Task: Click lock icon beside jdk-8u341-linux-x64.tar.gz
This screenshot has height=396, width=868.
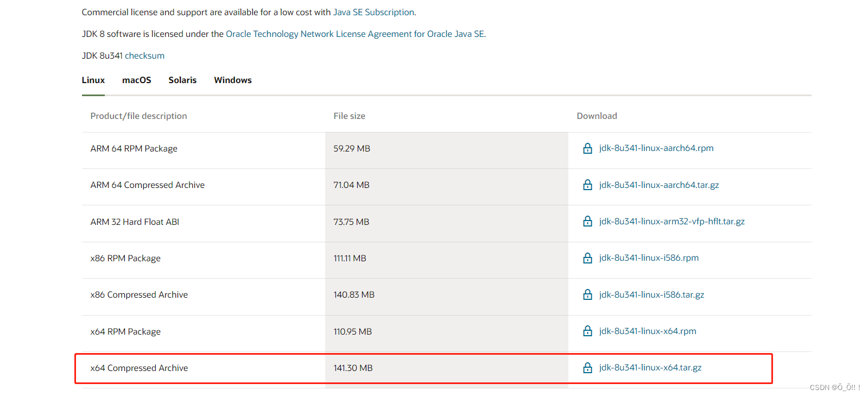Action: point(587,368)
